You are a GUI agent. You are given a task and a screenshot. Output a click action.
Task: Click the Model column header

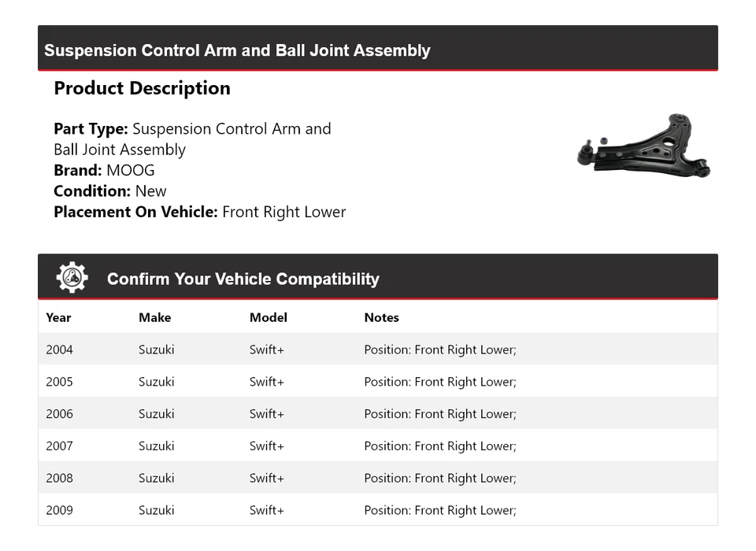[268, 317]
